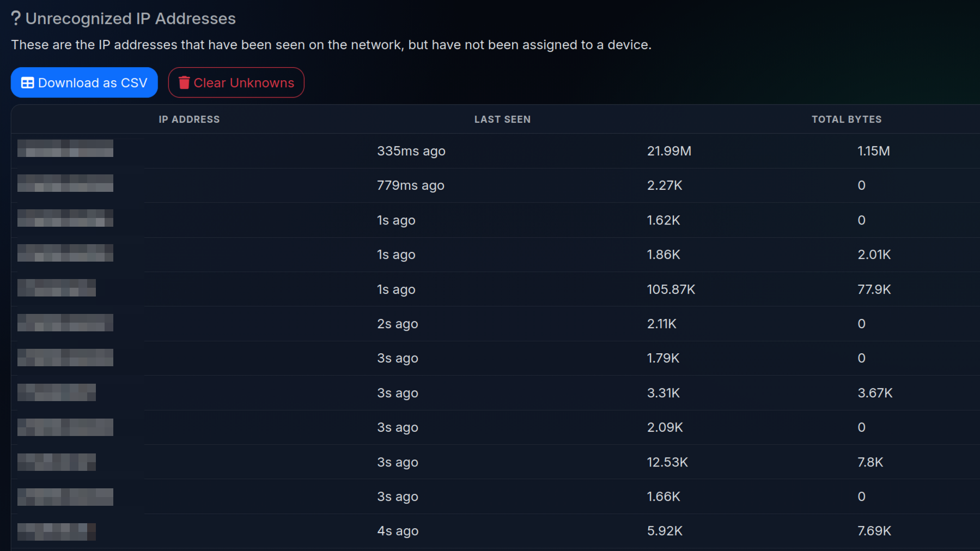Click the 21.99M bytes value
Image resolution: width=980 pixels, height=551 pixels.
click(x=669, y=151)
